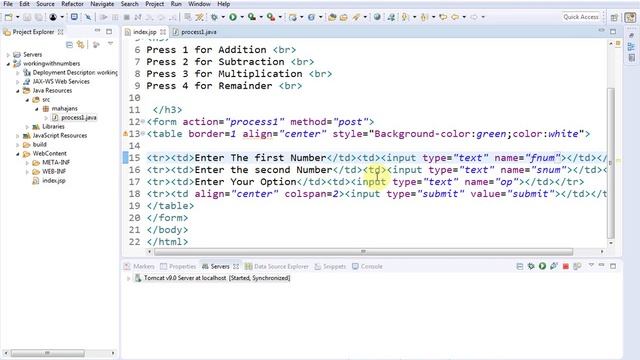
Task: Click the External Tools run icon
Action: click(271, 17)
